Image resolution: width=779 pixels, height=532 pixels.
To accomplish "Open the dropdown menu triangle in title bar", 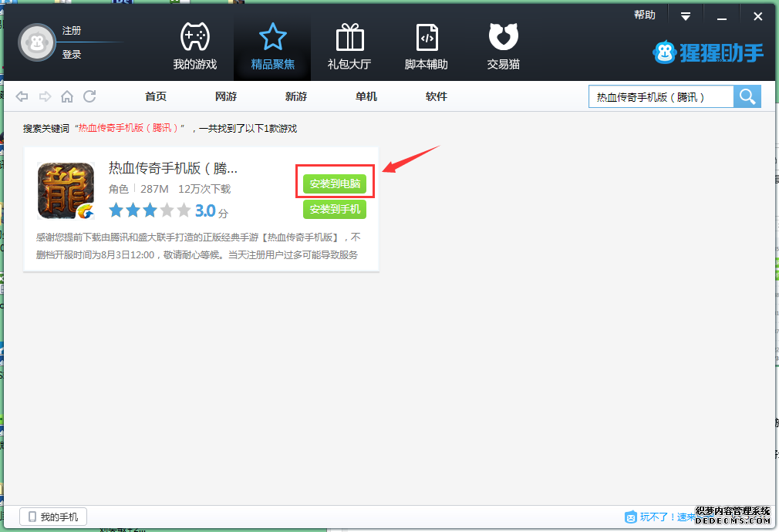I will [x=686, y=16].
